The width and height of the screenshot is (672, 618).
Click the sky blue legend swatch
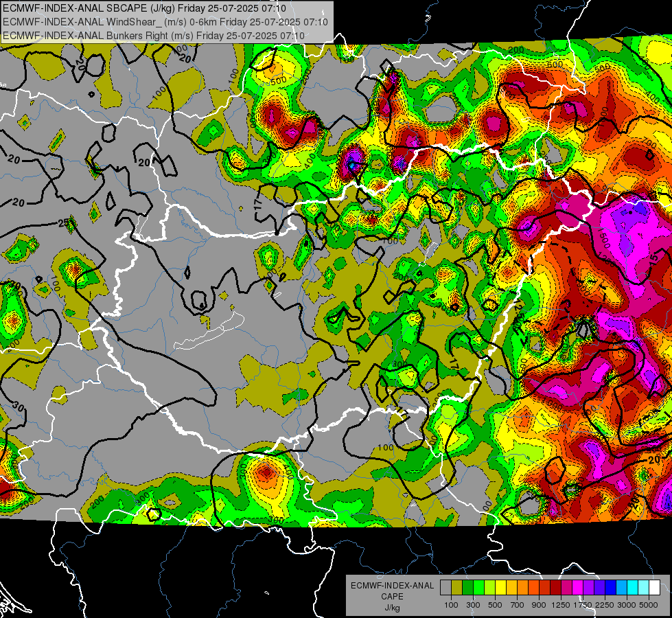coord(622,588)
